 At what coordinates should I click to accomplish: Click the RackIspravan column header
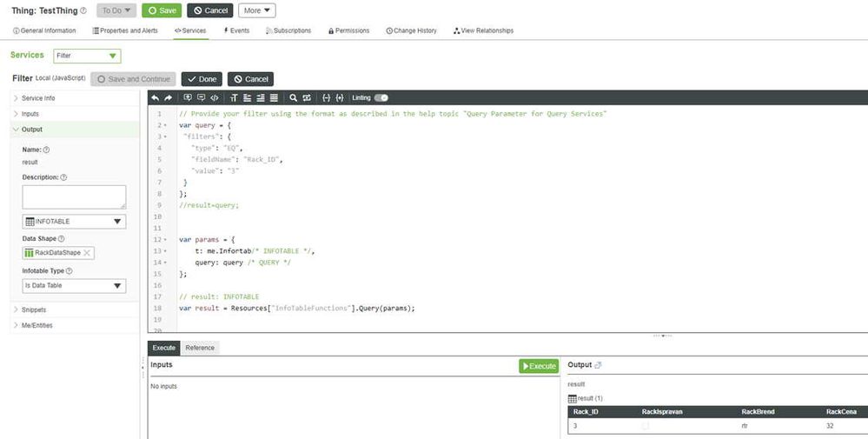click(662, 412)
